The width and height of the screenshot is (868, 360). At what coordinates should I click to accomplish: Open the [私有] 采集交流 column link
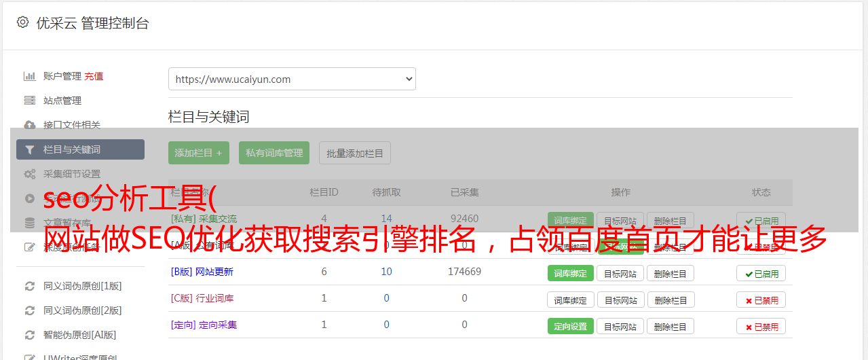click(204, 219)
